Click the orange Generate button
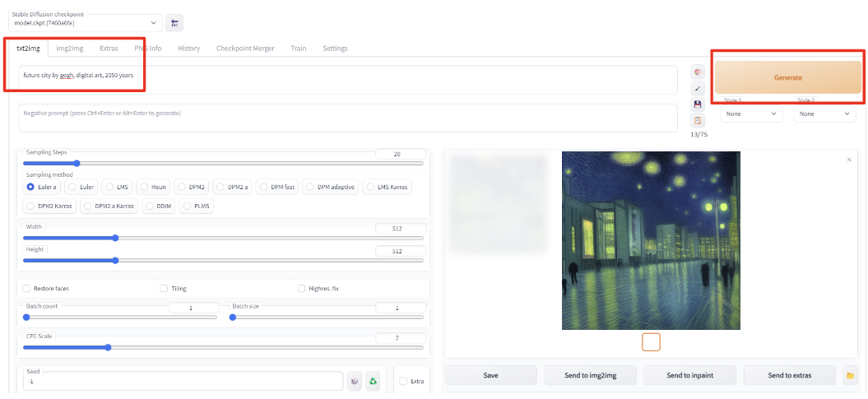The image size is (868, 399). pyautogui.click(x=787, y=77)
